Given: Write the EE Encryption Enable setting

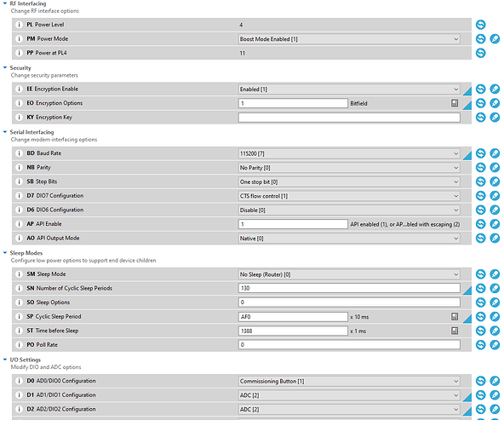Looking at the screenshot, I should click(x=495, y=89).
